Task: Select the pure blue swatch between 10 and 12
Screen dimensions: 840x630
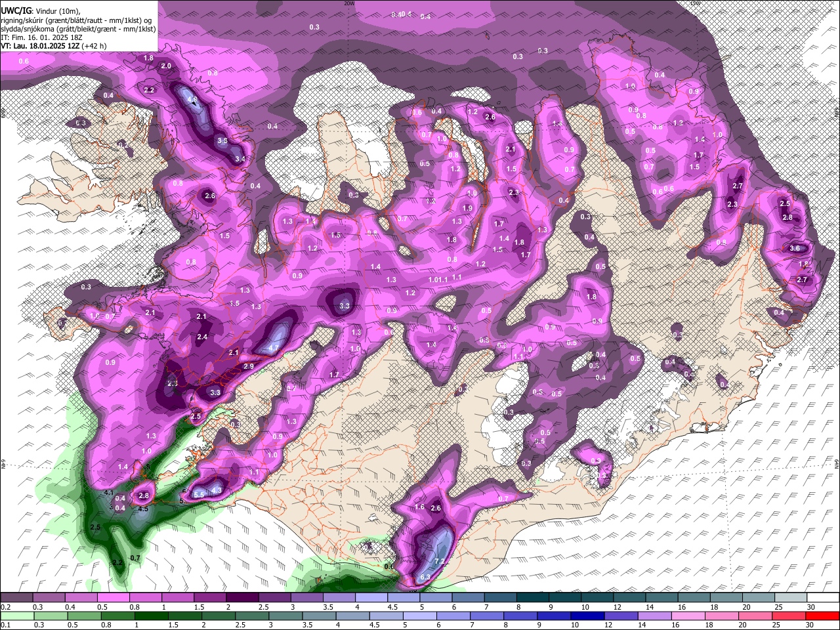Action: pos(587,616)
